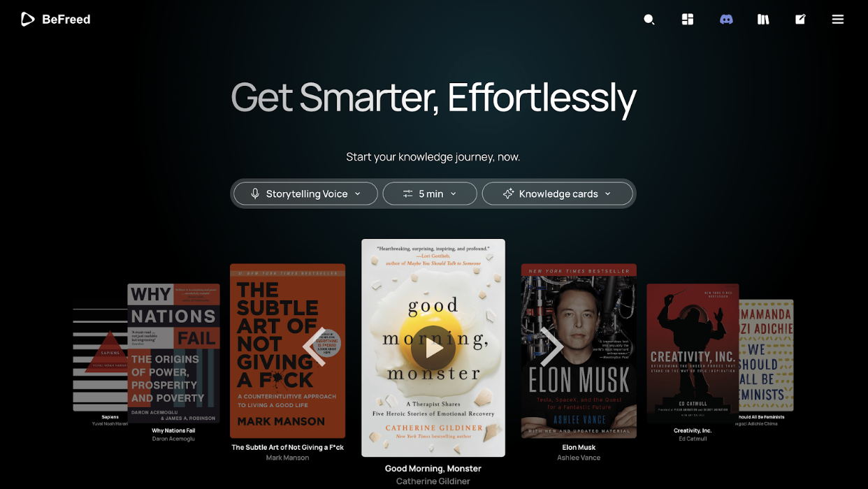Click the edit note icon

click(800, 20)
